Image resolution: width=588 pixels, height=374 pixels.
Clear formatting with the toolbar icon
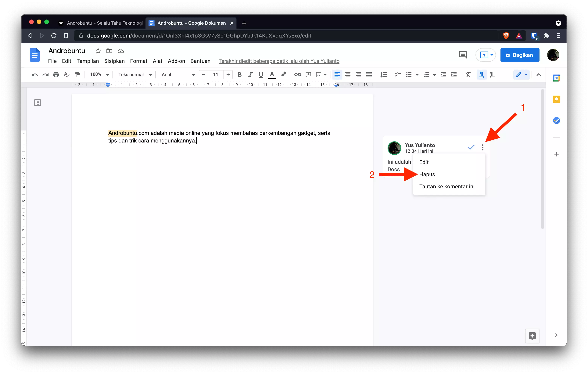click(x=468, y=75)
